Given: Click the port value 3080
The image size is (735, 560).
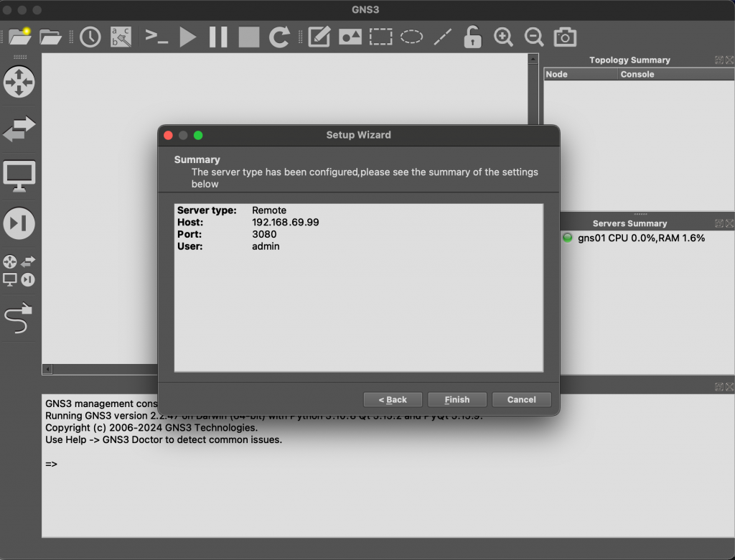Looking at the screenshot, I should 264,234.
